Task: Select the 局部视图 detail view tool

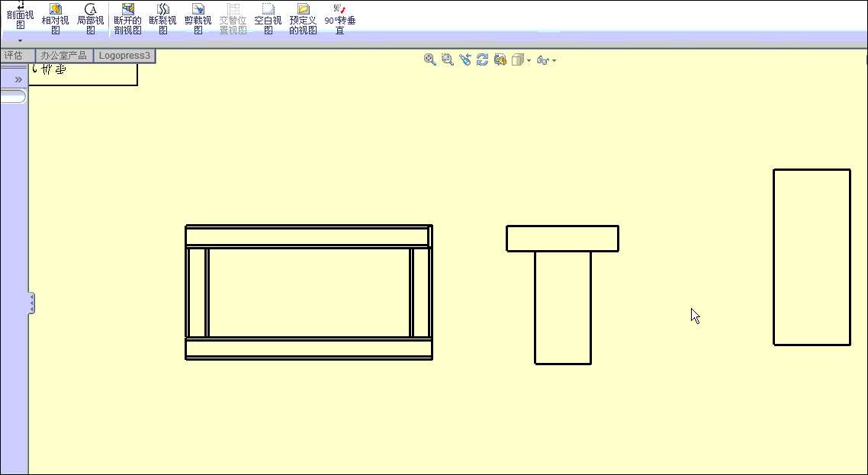Action: 90,18
